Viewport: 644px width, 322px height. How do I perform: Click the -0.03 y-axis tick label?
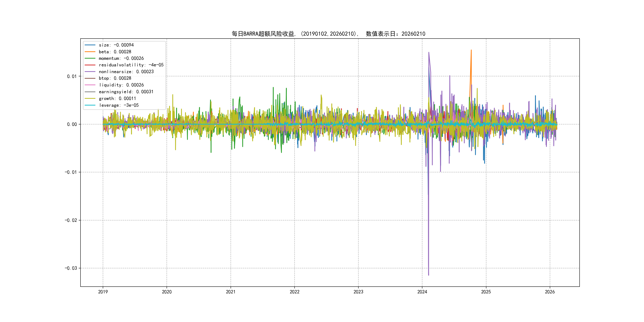(71, 268)
